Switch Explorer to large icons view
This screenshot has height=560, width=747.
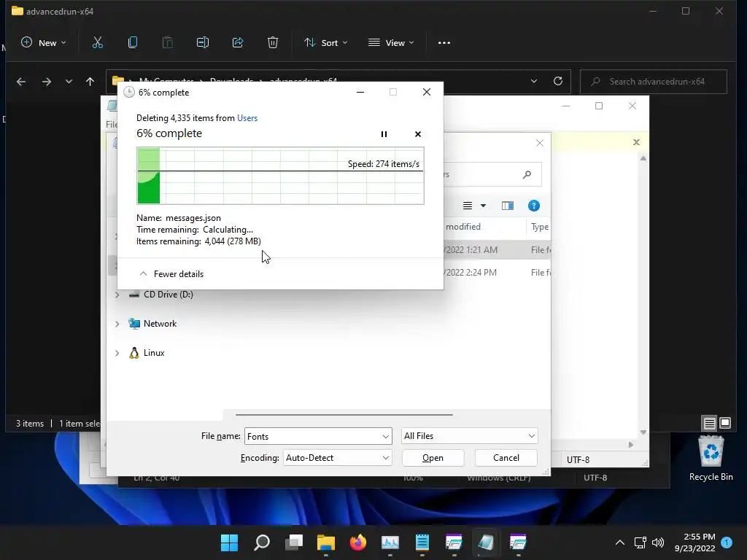click(x=725, y=423)
